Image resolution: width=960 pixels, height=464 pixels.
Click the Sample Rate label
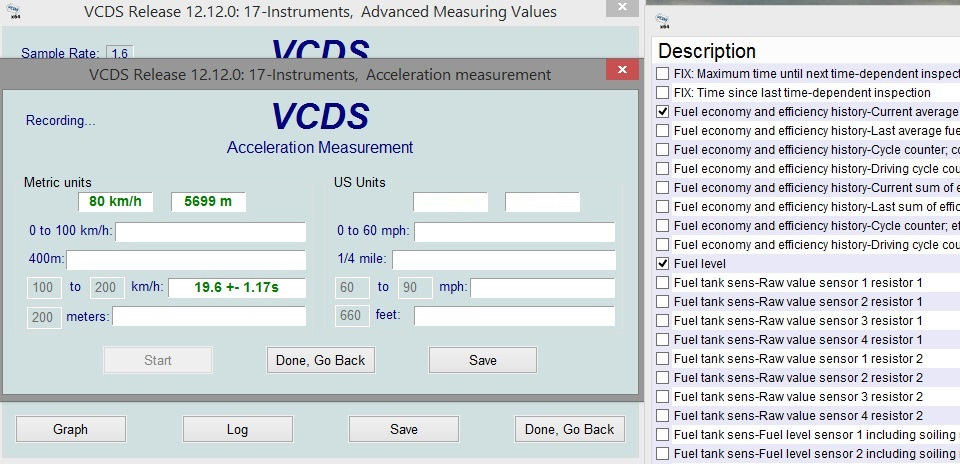(60, 53)
